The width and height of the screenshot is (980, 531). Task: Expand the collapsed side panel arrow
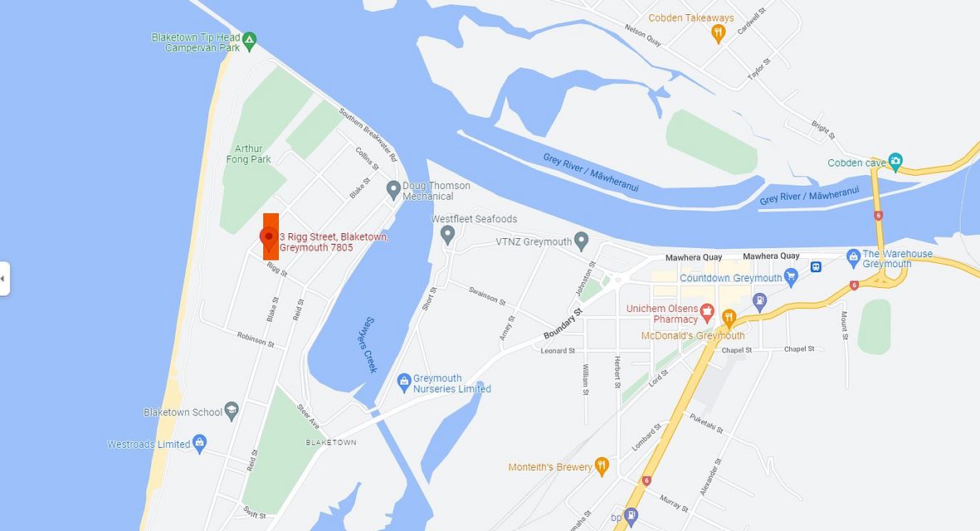(4, 279)
